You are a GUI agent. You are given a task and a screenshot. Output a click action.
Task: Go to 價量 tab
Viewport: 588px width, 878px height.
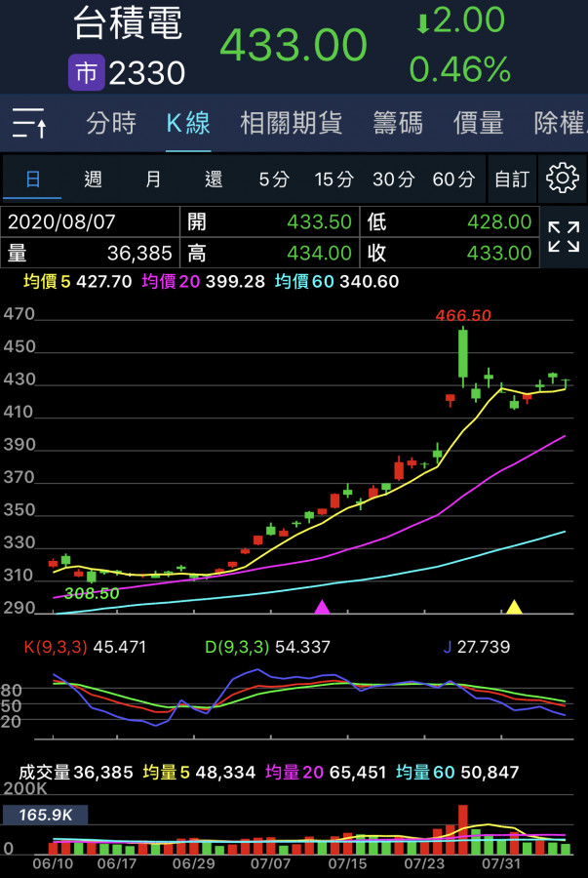pos(478,123)
